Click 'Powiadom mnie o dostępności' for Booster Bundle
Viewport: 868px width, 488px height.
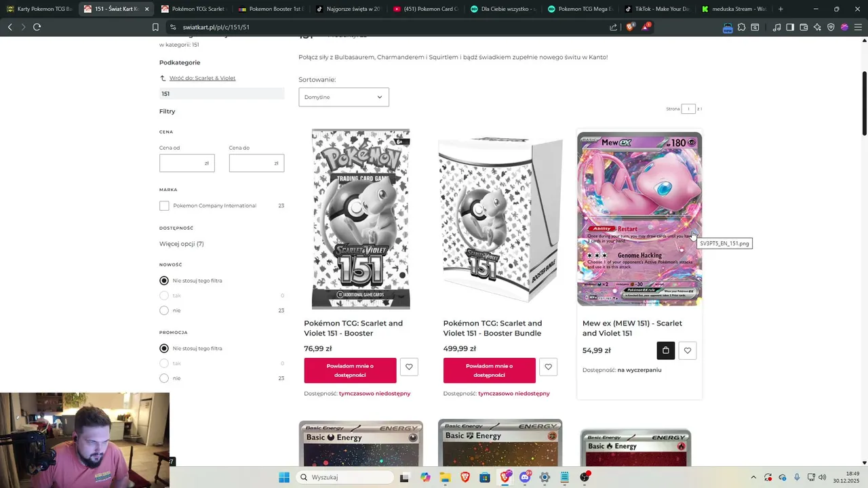[489, 371]
